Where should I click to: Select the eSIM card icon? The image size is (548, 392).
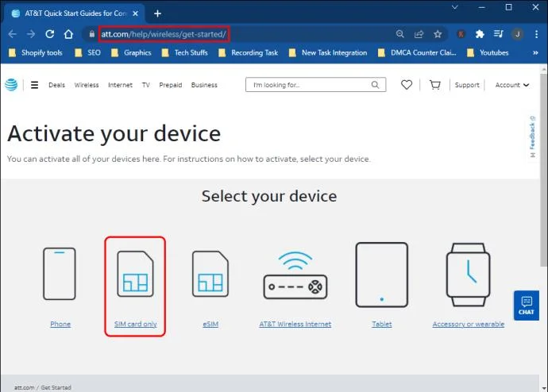(x=210, y=274)
